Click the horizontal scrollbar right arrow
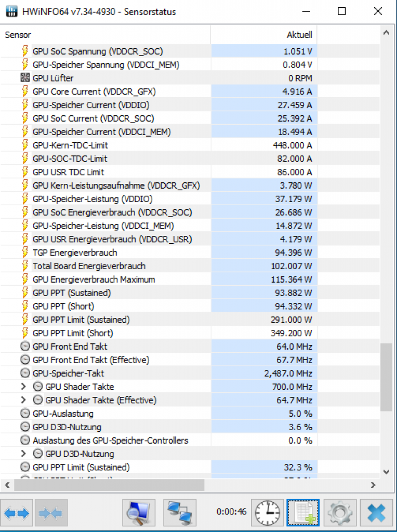 (x=373, y=485)
